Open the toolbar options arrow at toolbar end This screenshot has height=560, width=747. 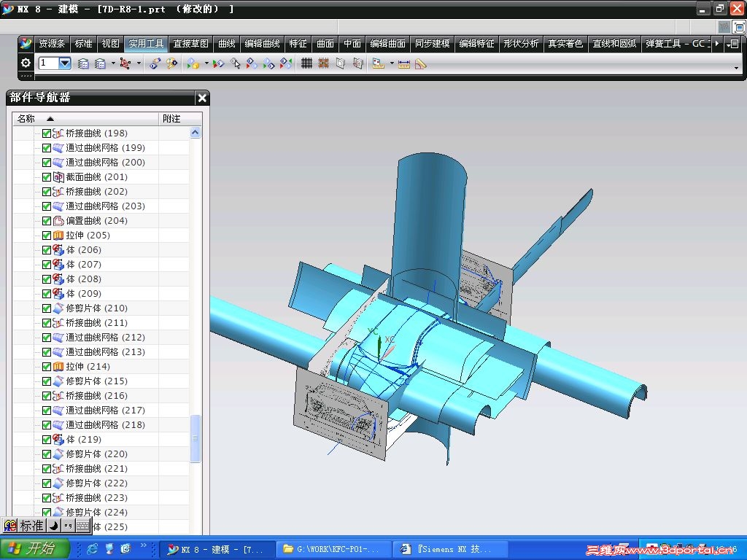(737, 68)
